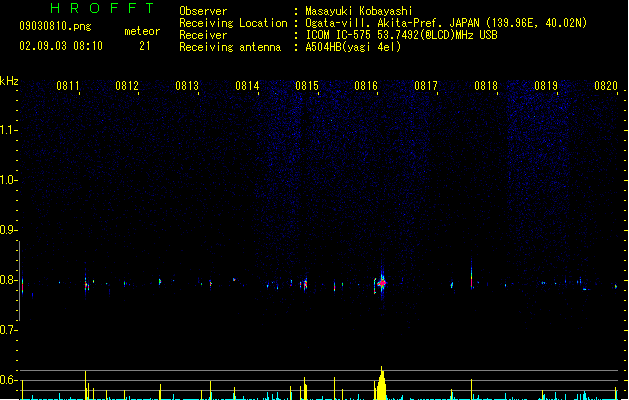Image resolution: width=629 pixels, height=400 pixels.
Task: Click the Receiving antenna label
Action: [x=230, y=47]
